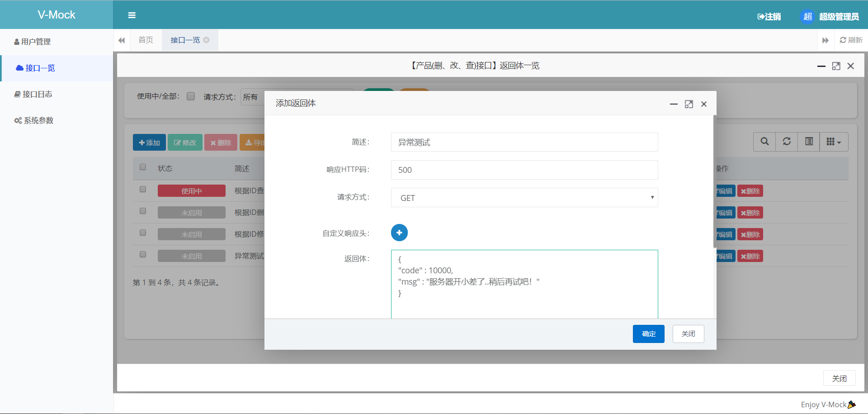Delete the 异常测试 row with 删除 button

pos(750,256)
